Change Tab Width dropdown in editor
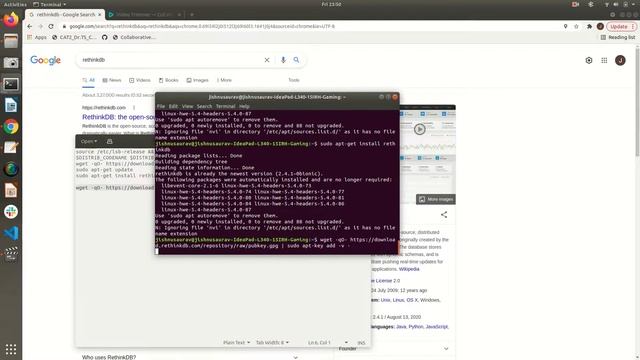Screen dimensions: 640x360 click(272, 342)
